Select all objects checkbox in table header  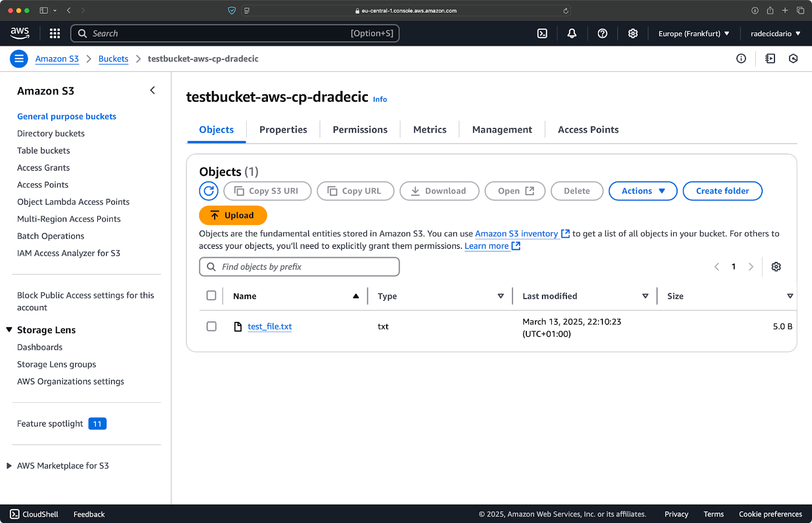212,296
